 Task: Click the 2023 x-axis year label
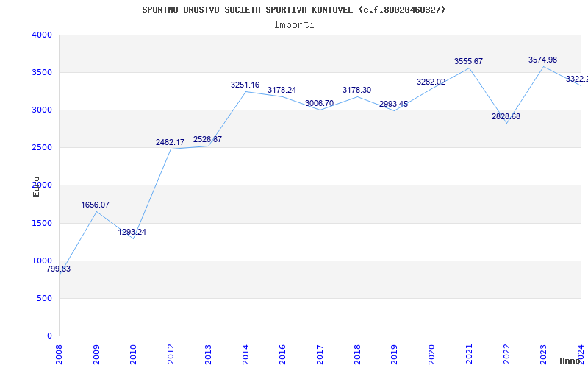tap(543, 355)
